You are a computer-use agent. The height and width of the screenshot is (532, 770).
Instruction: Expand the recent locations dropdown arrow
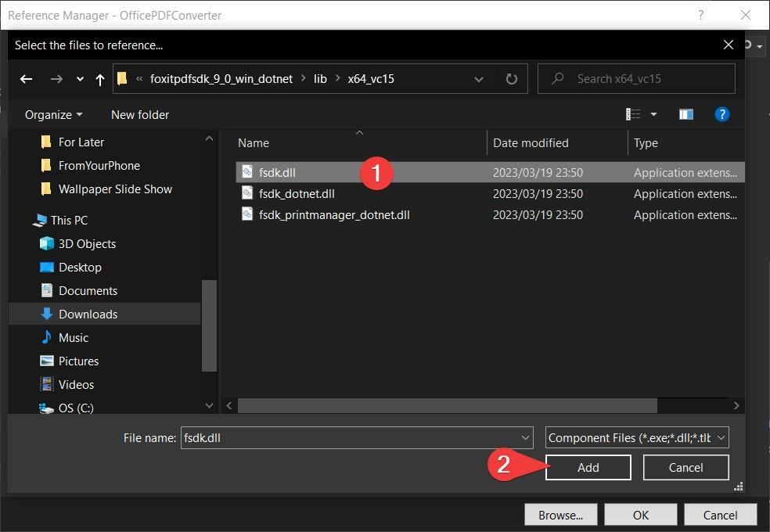(x=80, y=79)
